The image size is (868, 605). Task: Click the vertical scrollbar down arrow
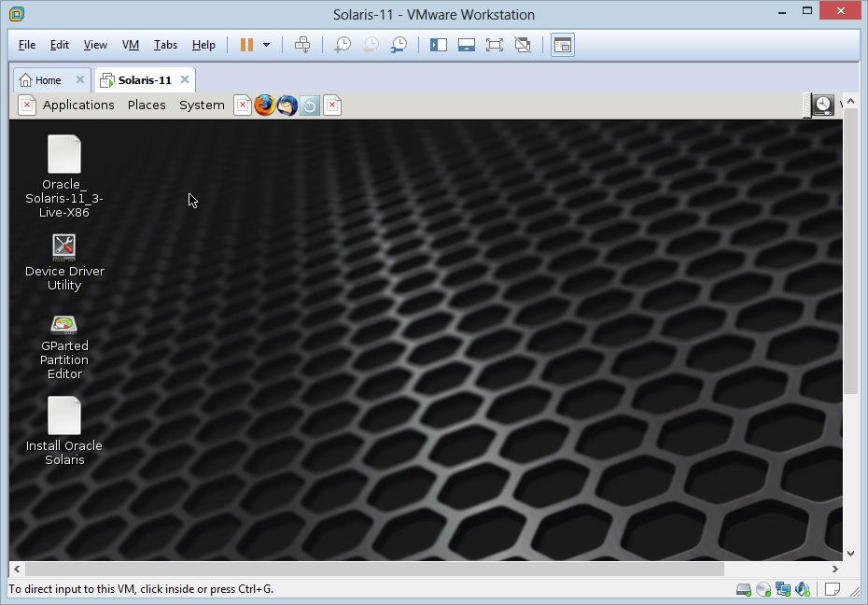(x=851, y=553)
